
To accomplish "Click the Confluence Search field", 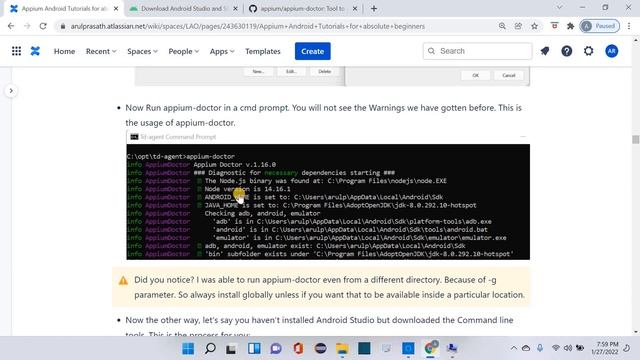I will click(478, 51).
